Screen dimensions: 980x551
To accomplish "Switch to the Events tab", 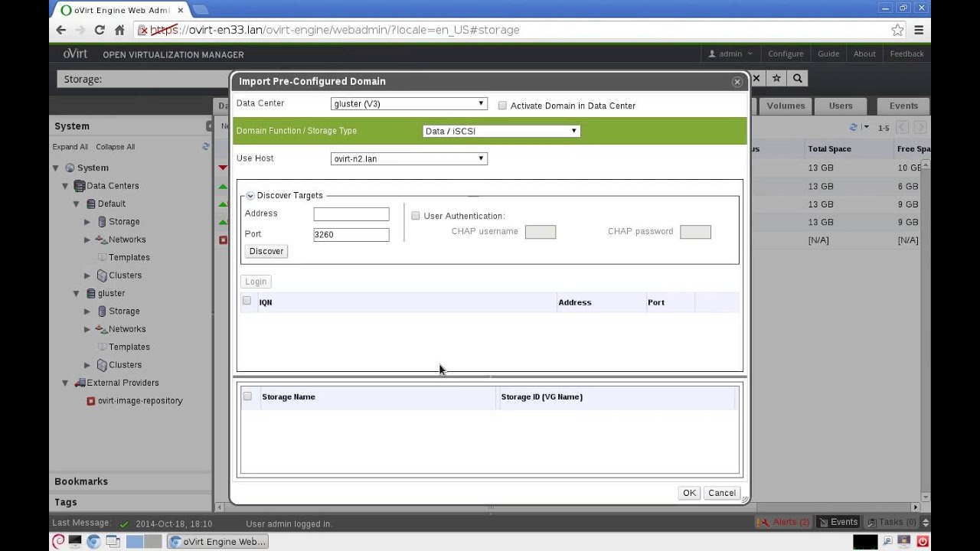I will 903,106.
